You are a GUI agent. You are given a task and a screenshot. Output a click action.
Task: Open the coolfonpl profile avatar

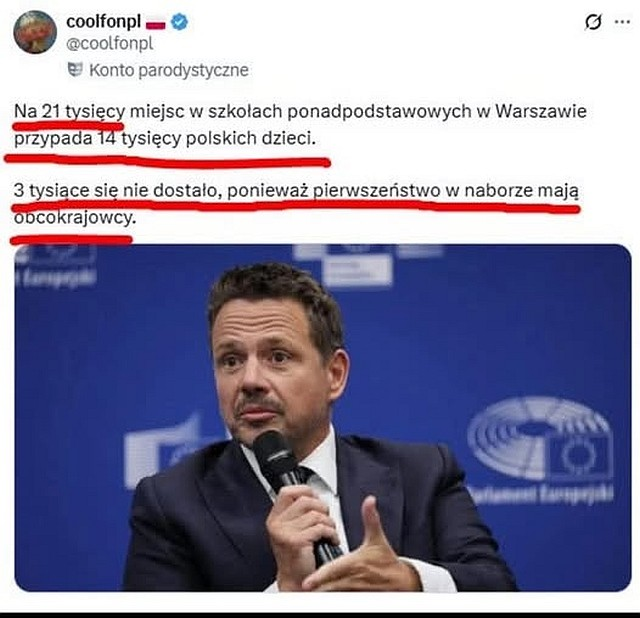click(35, 32)
